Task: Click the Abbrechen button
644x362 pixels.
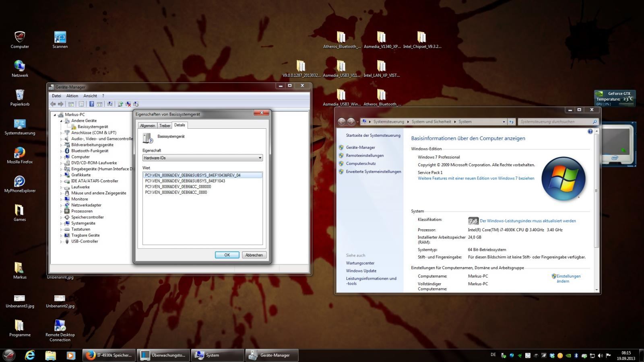Action: point(254,255)
